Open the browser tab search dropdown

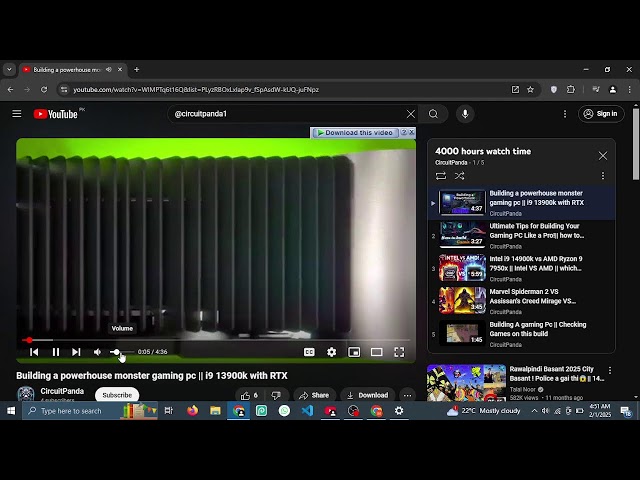[9, 70]
